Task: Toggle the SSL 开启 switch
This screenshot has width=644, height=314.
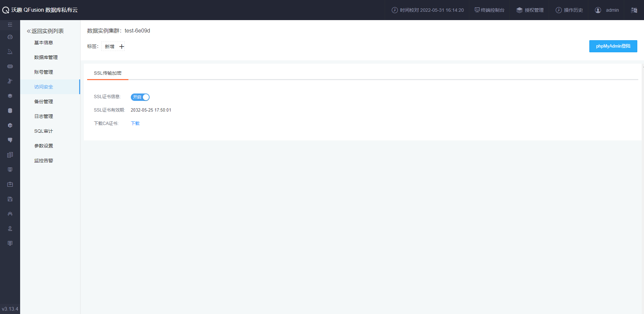Action: (x=140, y=97)
